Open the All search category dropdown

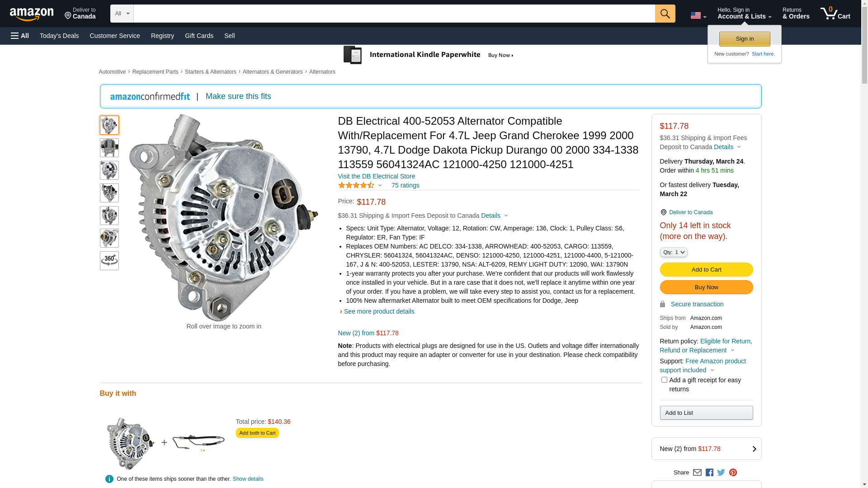tap(122, 14)
